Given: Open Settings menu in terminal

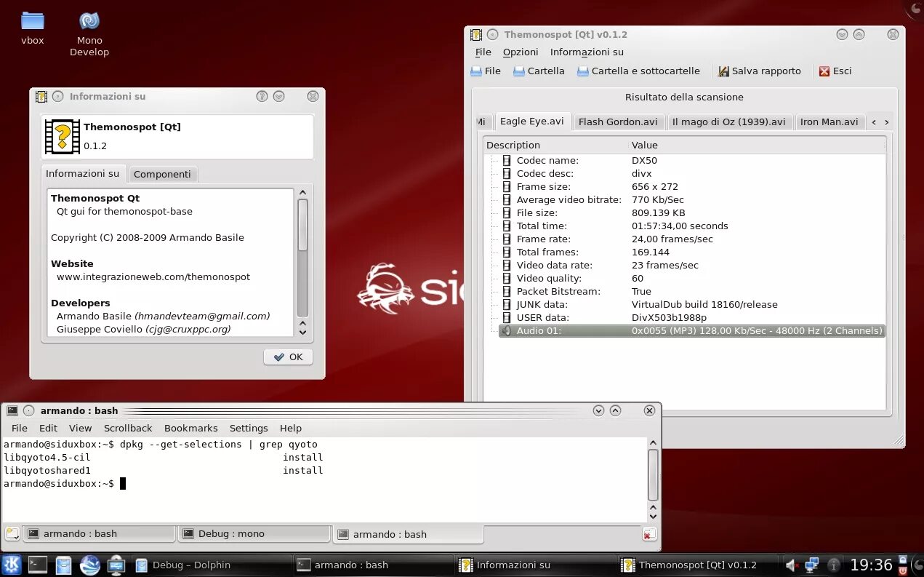Looking at the screenshot, I should [x=249, y=428].
